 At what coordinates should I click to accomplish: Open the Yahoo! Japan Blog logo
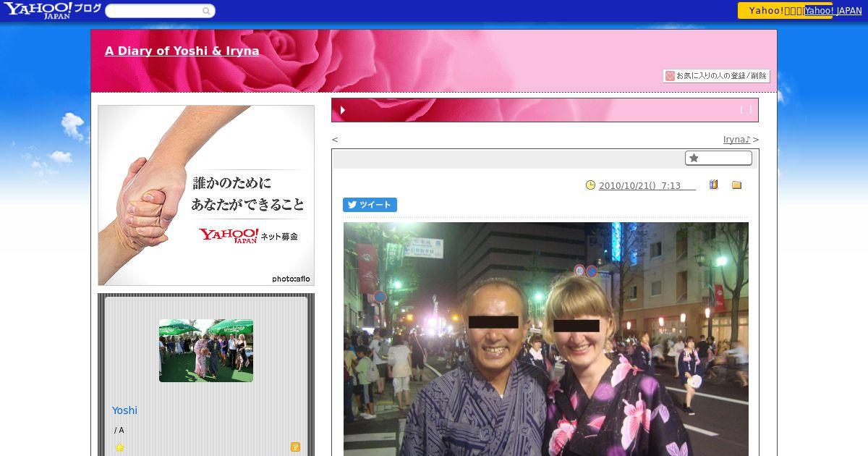tap(52, 10)
